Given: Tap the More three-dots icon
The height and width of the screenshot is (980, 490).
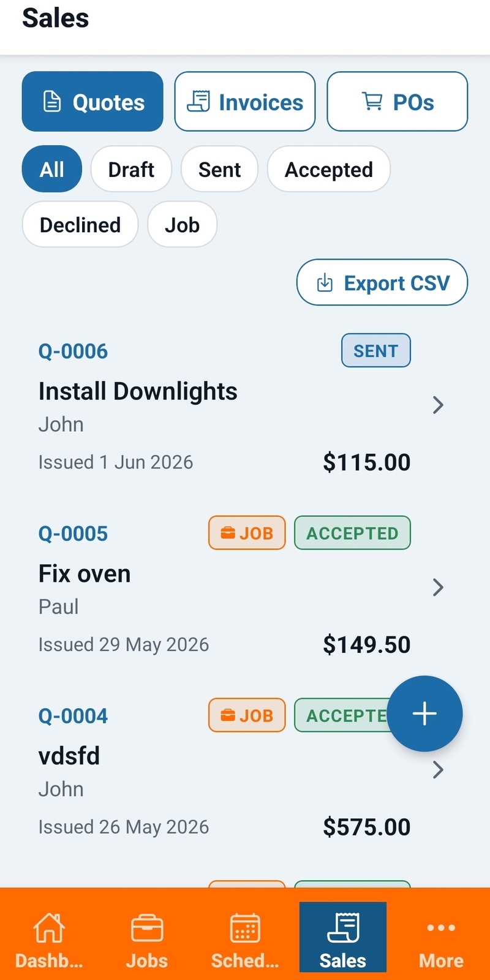Looking at the screenshot, I should pos(441,927).
